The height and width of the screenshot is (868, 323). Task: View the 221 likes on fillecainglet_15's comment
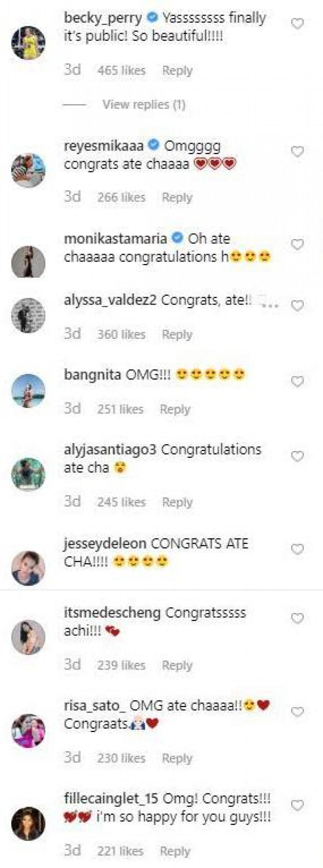point(120,851)
